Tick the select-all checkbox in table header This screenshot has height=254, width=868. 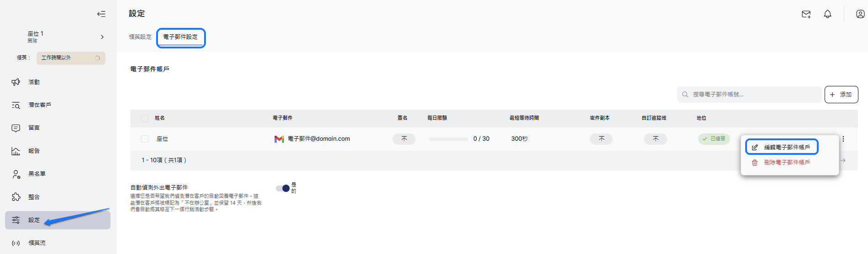(x=145, y=118)
